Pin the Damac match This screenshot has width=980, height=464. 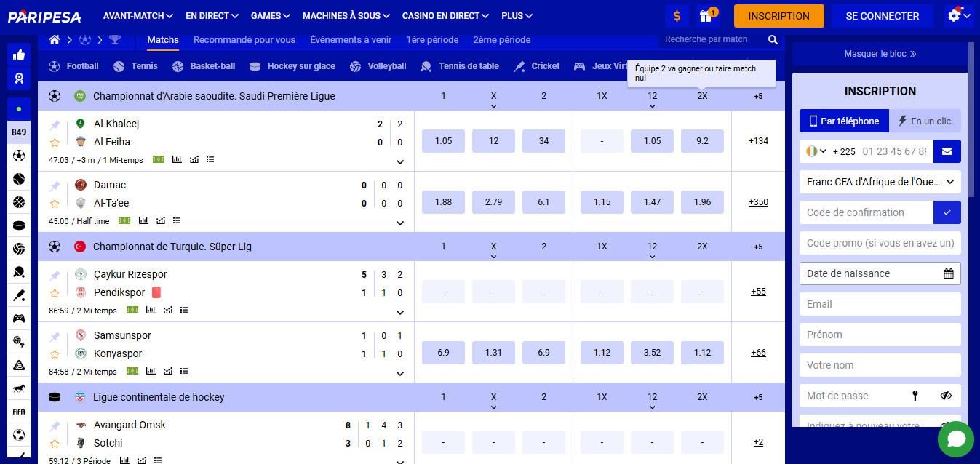[x=55, y=186]
